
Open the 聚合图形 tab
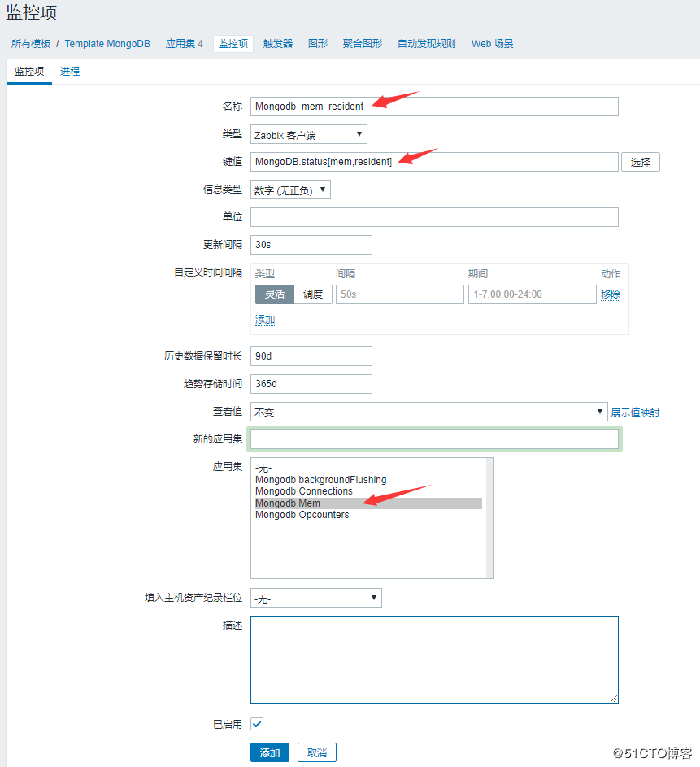tap(363, 44)
